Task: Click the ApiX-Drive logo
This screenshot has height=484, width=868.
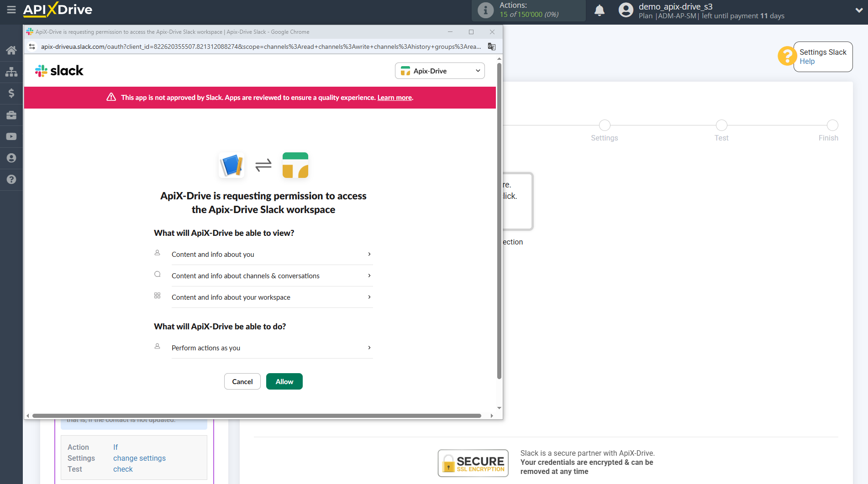Action: (58, 10)
